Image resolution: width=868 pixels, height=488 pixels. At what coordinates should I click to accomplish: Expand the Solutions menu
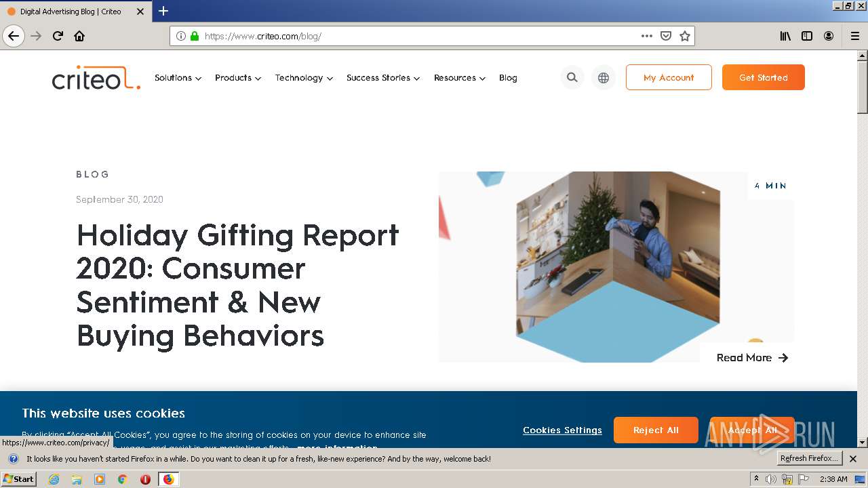(x=178, y=78)
